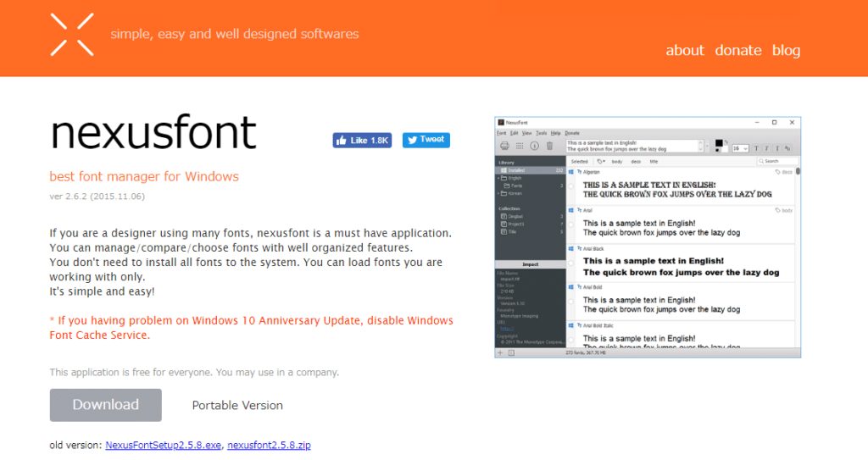Viewport: 868px width, 460px height.
Task: Click the body tag on Arial row
Action: click(x=784, y=210)
